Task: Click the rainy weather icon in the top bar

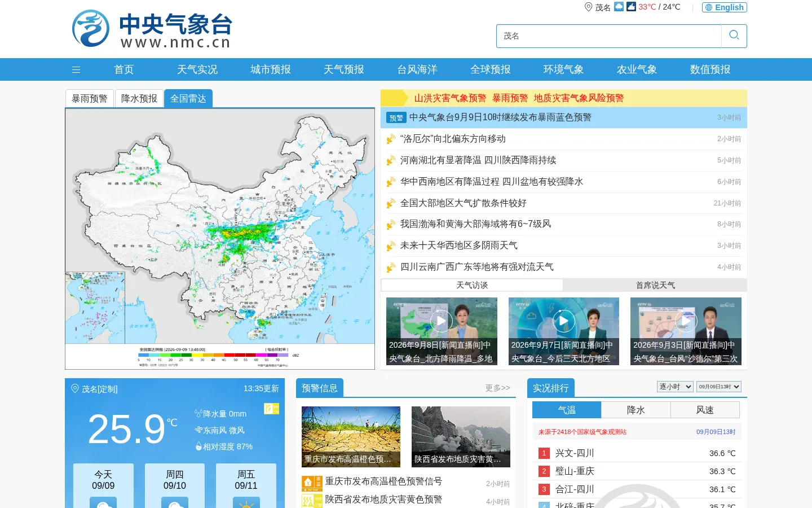Action: click(619, 7)
